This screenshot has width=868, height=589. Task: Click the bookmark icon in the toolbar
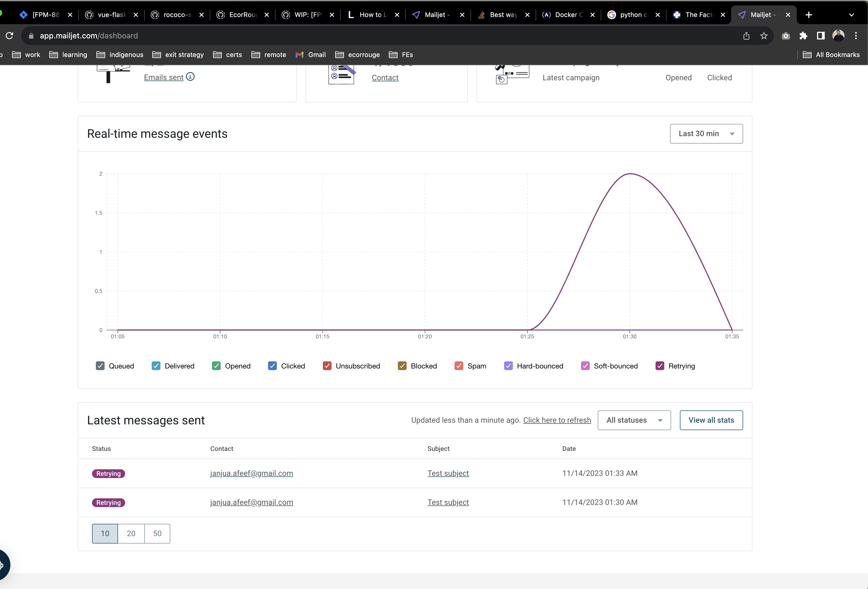764,36
